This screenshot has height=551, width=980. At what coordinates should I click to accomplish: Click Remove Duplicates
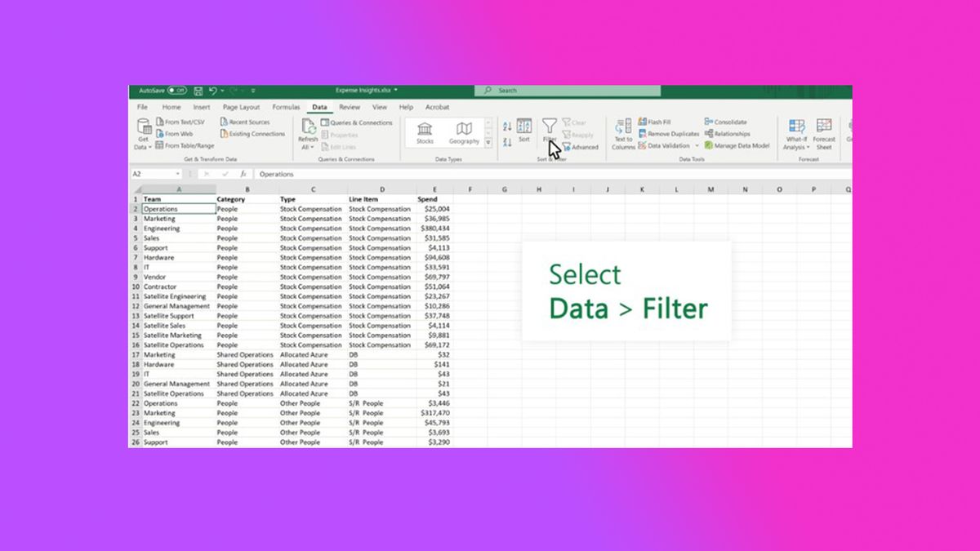[669, 134]
